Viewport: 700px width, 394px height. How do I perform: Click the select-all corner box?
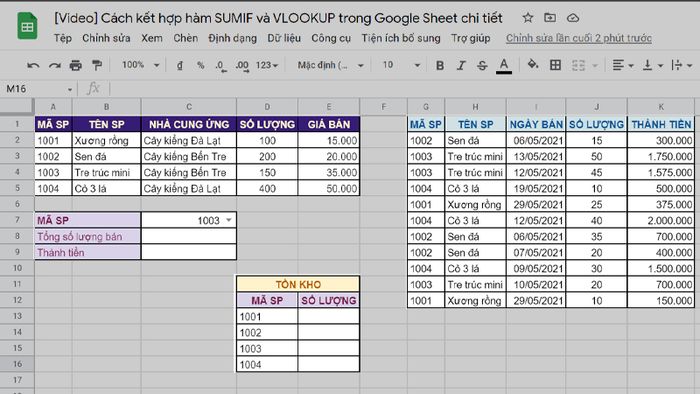17,106
